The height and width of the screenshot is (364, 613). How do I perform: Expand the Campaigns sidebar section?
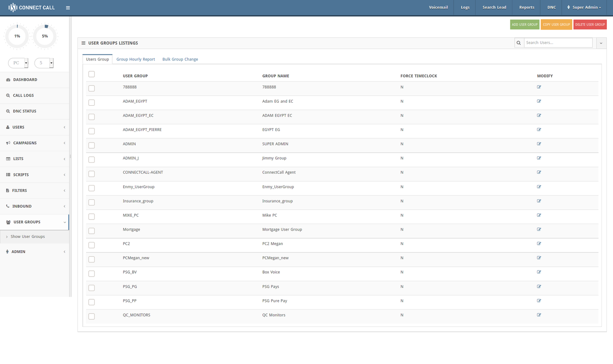[25, 143]
